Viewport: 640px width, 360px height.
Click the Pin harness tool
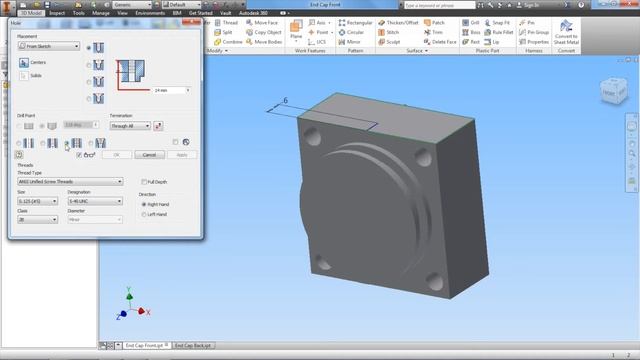pyautogui.click(x=527, y=23)
